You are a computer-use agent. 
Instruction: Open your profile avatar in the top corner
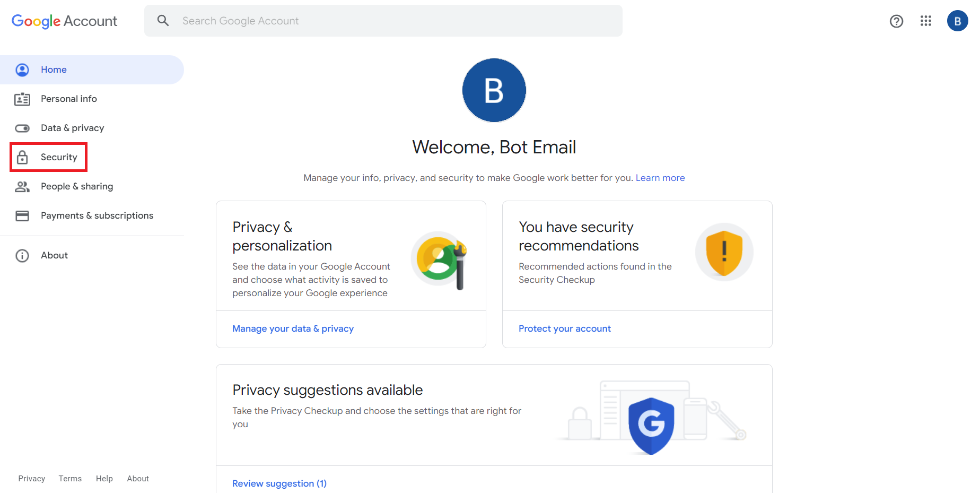tap(957, 21)
